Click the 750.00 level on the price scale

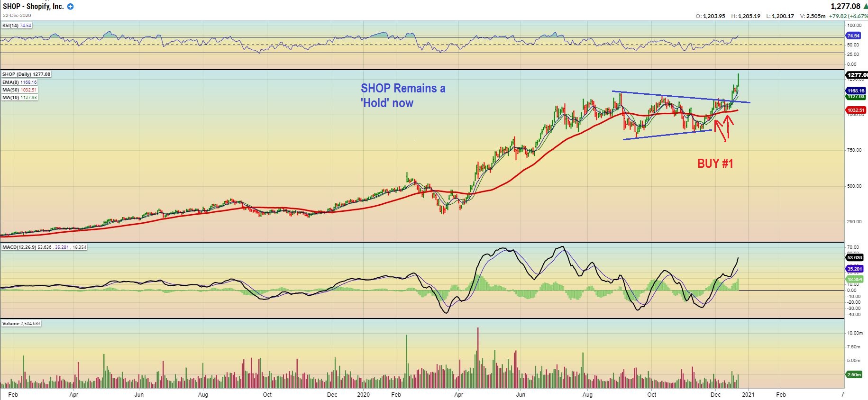(854, 150)
